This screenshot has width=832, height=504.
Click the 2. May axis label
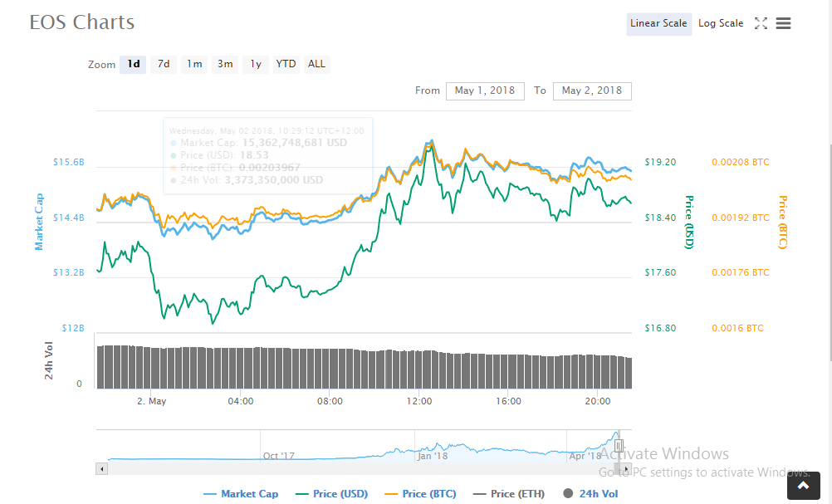pos(152,402)
